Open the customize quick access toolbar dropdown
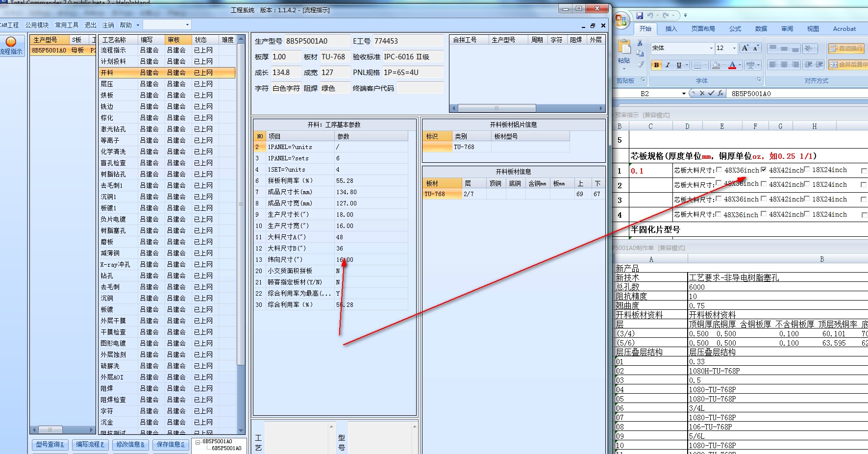 tap(685, 16)
